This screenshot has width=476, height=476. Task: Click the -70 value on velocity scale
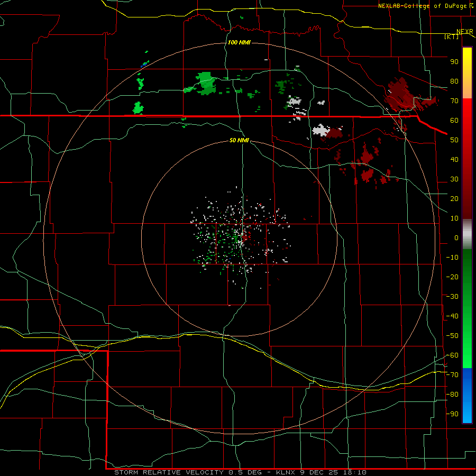pos(452,375)
